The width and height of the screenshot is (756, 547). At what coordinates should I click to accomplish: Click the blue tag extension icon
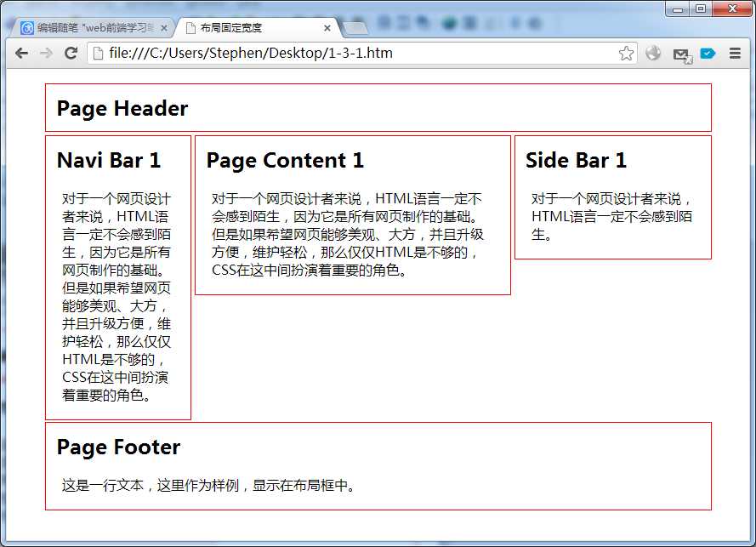[708, 53]
